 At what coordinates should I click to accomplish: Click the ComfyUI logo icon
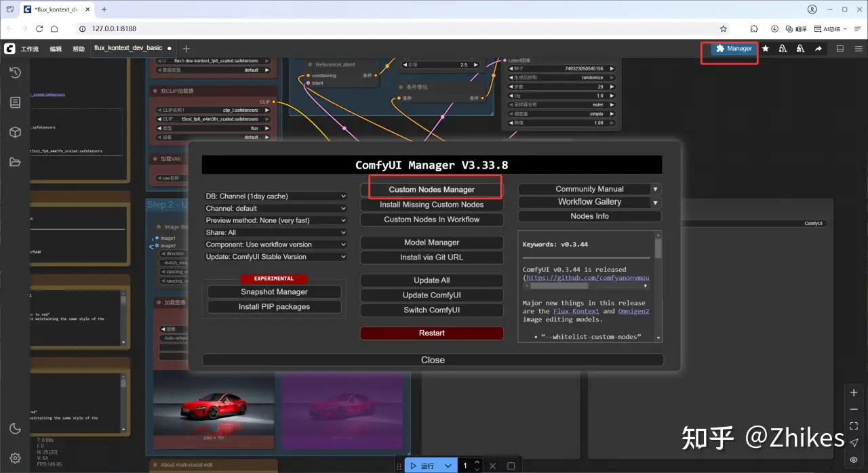click(9, 49)
